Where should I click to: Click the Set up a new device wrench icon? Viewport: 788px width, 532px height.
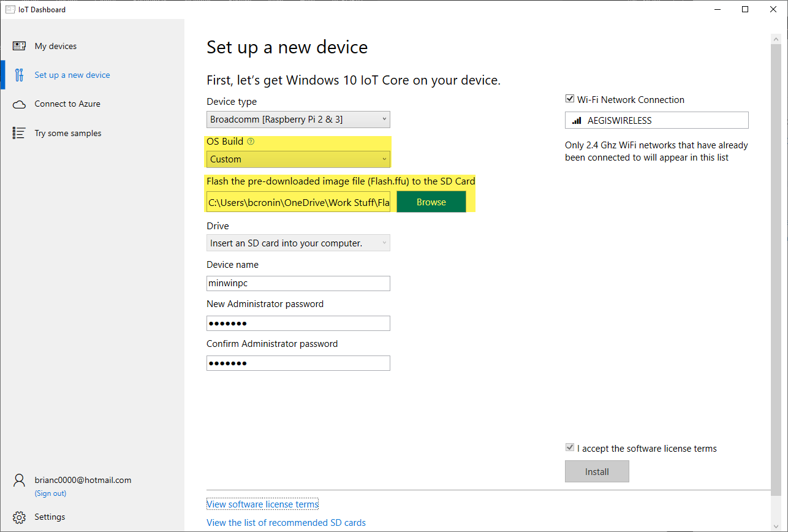pyautogui.click(x=19, y=74)
